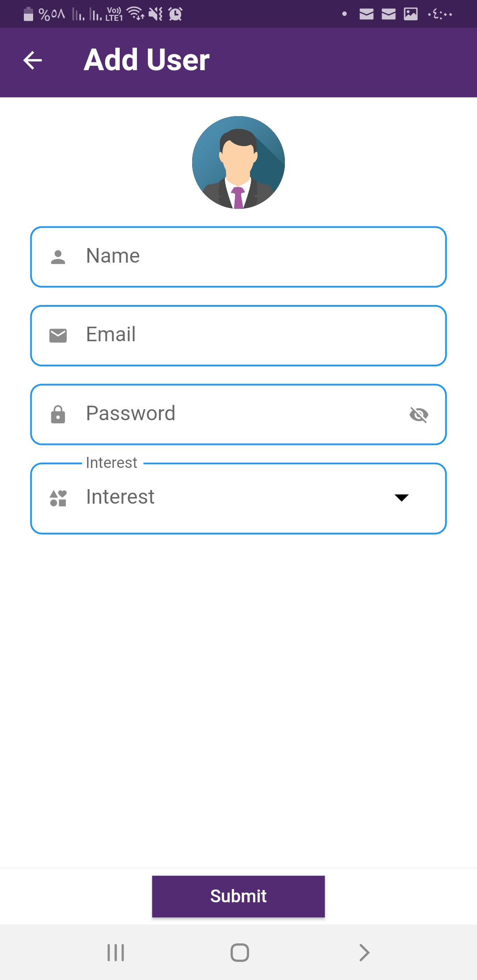Tap the alarm icon in the status bar

tap(175, 14)
